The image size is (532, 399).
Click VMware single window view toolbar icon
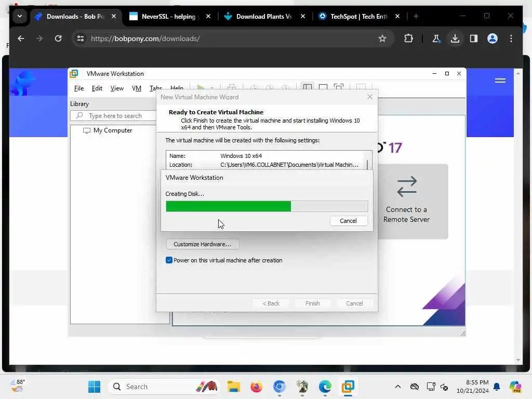(x=323, y=87)
